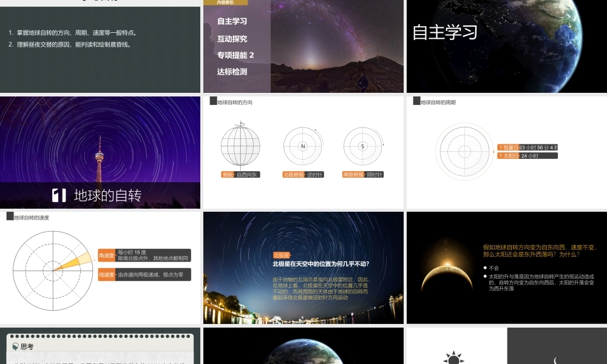
Task: Open the 内容索引 contents slide thumbnail
Action: click(303, 47)
